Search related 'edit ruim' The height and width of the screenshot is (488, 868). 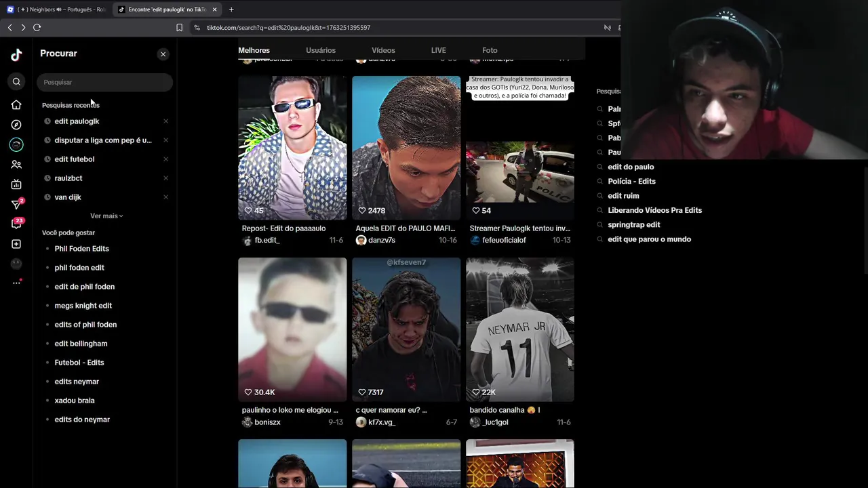coord(623,196)
